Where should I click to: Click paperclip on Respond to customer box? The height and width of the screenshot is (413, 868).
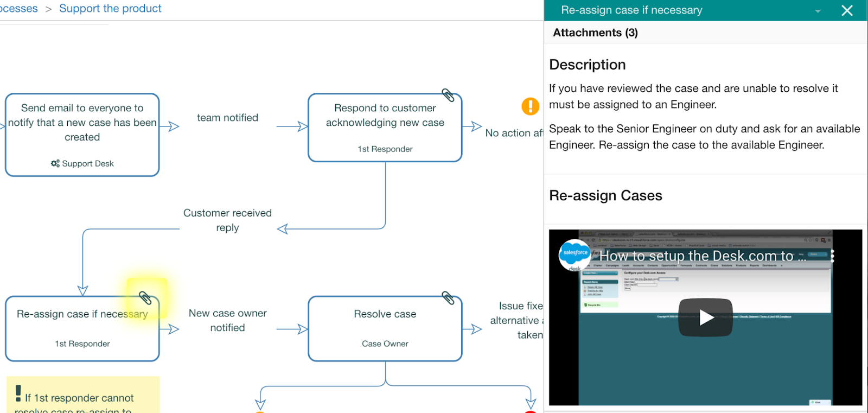tap(448, 95)
